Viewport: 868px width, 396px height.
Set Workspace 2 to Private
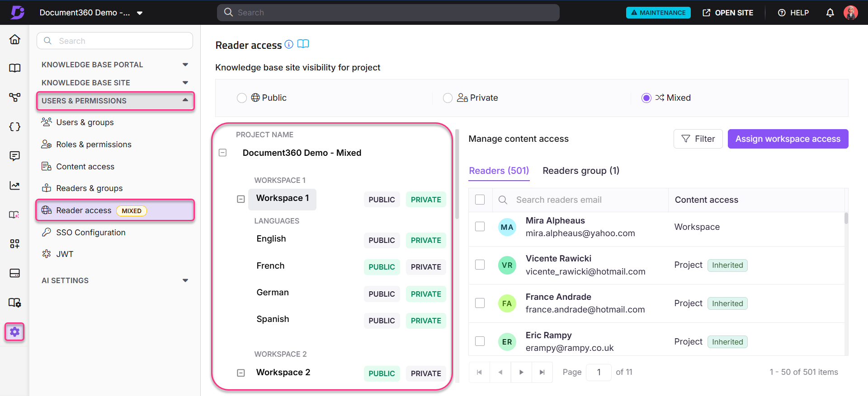426,373
